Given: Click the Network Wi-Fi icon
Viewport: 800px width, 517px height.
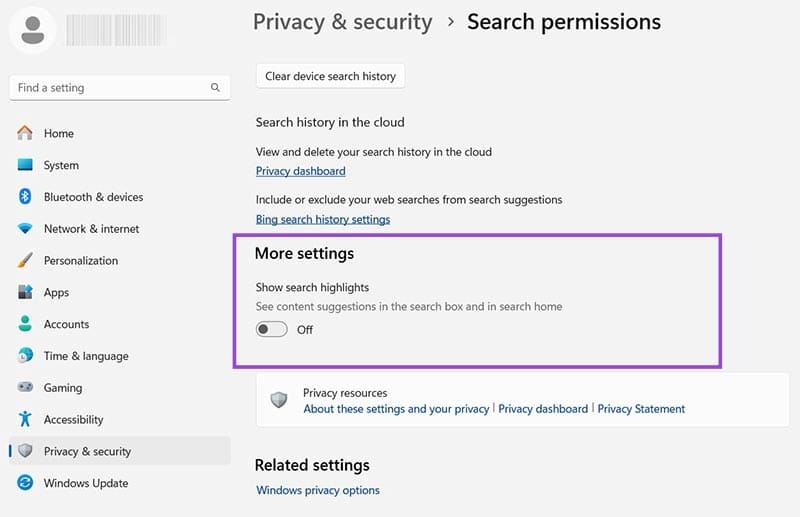Looking at the screenshot, I should 24,228.
